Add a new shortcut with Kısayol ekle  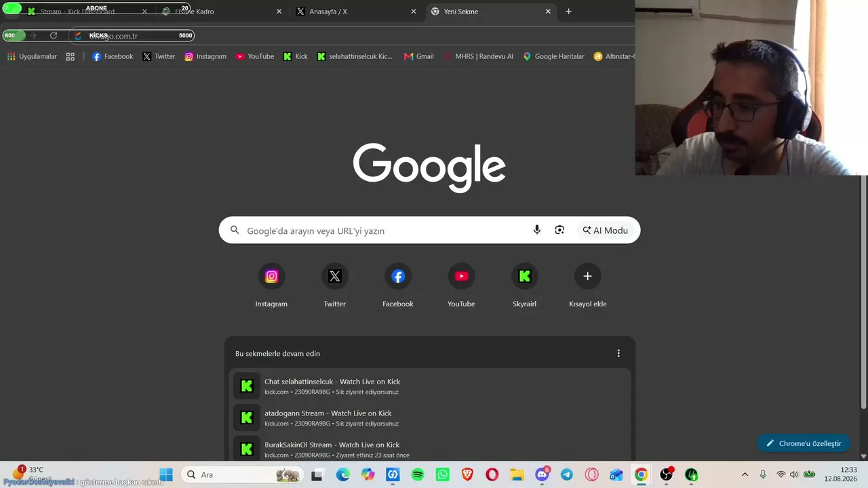(x=587, y=285)
